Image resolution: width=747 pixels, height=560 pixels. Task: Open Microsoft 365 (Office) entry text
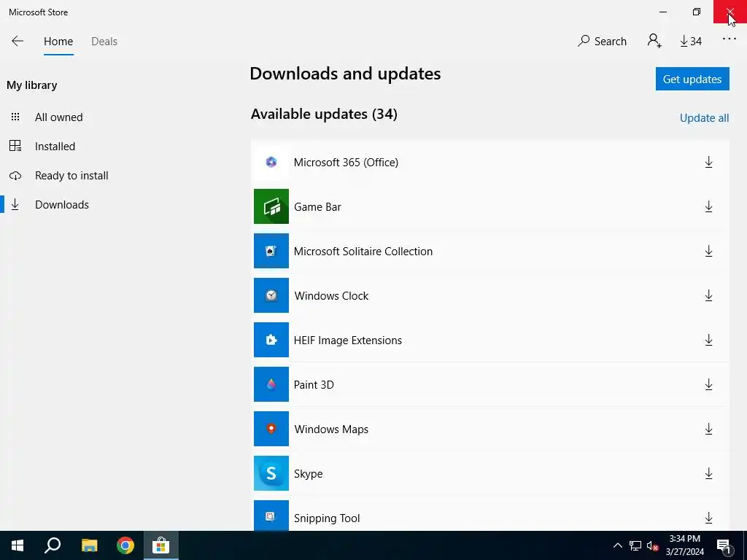tap(346, 163)
